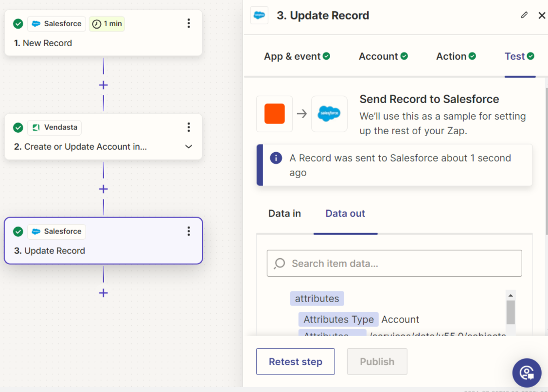Image resolution: width=548 pixels, height=392 pixels.
Task: Show the Data in tab
Action: tap(284, 214)
